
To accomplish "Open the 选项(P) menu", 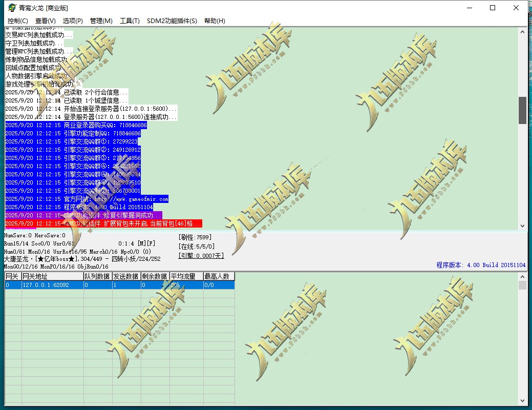I will (73, 21).
